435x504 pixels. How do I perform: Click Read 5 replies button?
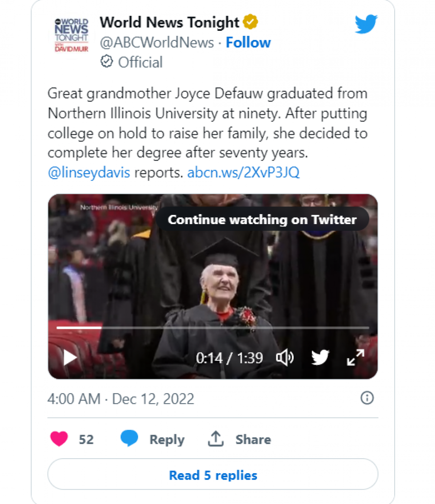pos(213,475)
